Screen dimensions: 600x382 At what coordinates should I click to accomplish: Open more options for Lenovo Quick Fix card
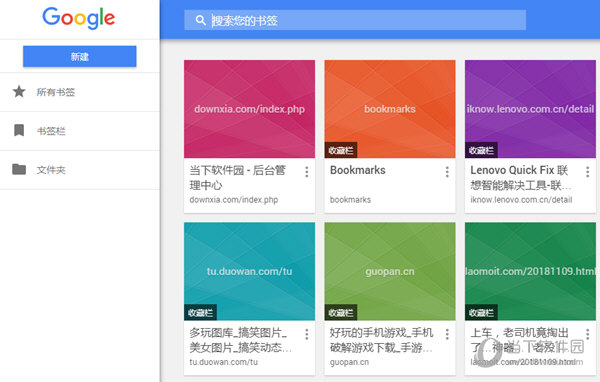coord(587,172)
